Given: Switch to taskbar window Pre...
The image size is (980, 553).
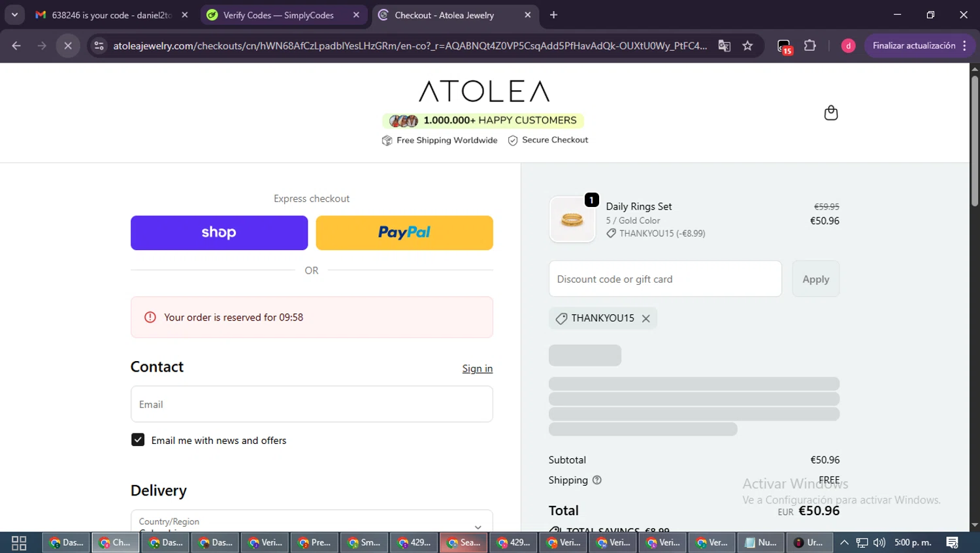Looking at the screenshot, I should click(x=315, y=543).
